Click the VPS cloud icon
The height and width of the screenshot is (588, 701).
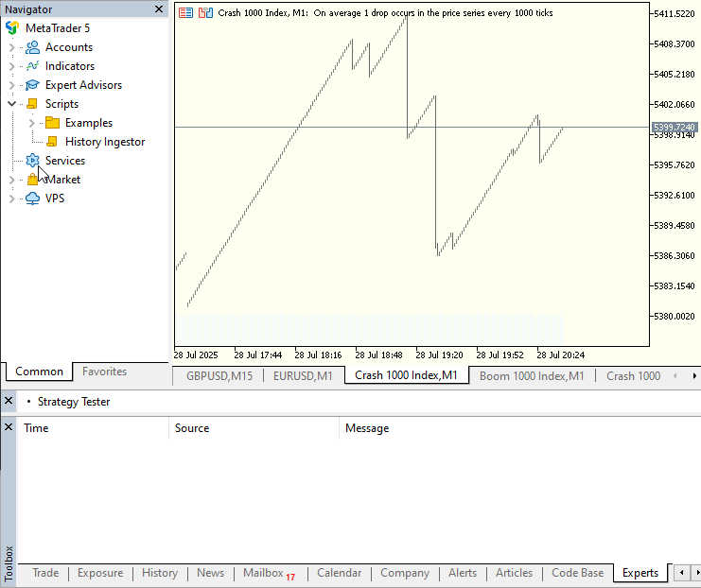coord(32,199)
